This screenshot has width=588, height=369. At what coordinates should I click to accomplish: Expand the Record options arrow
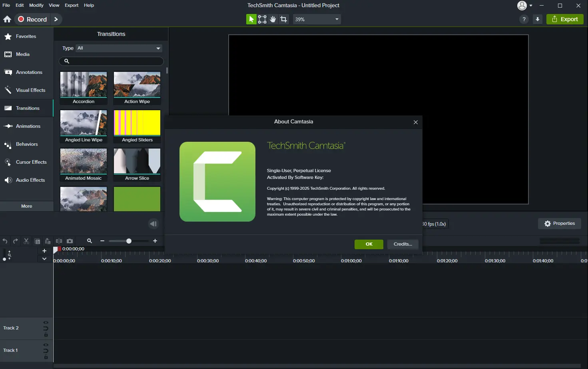click(56, 19)
